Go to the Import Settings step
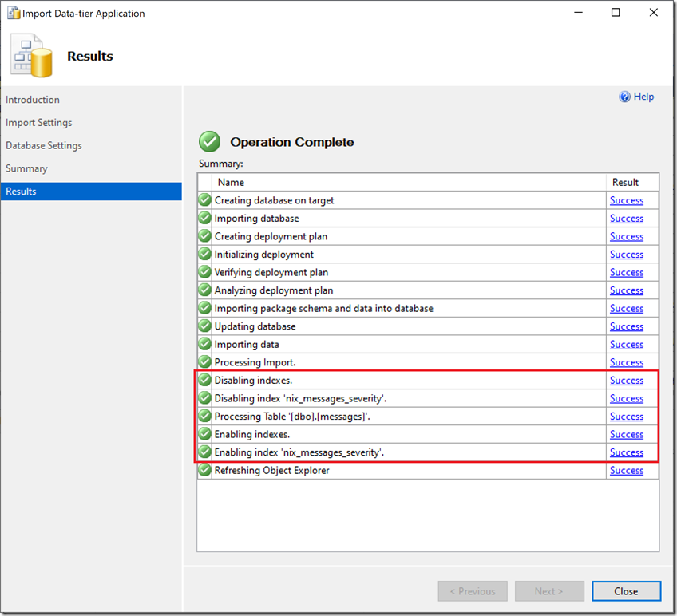Viewport: 677px width, 616px height. pos(39,123)
